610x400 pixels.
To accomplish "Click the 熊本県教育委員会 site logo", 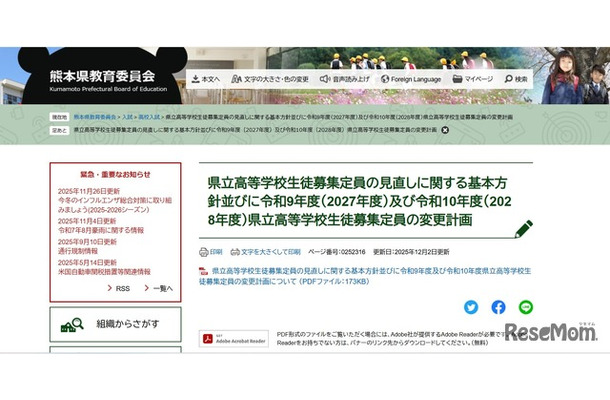I will coord(108,81).
